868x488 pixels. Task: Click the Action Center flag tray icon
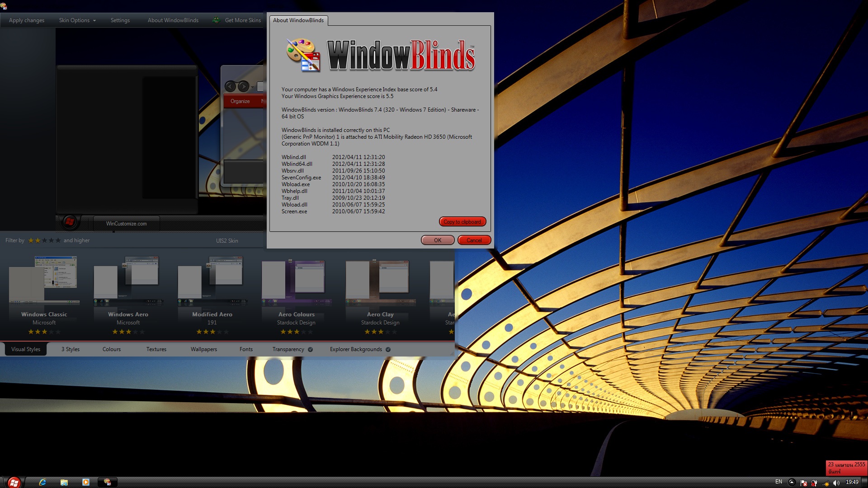804,483
